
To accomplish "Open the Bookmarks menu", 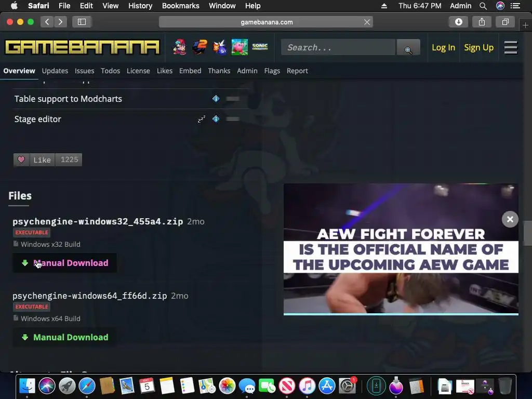I will [x=180, y=6].
